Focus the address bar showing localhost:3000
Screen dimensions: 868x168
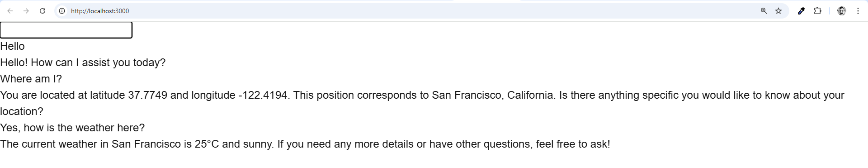407,11
